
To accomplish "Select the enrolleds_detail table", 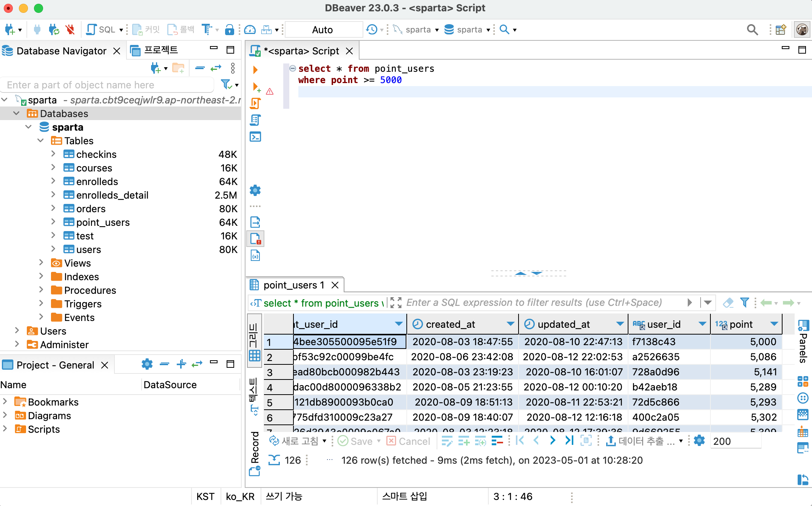I will click(x=112, y=195).
